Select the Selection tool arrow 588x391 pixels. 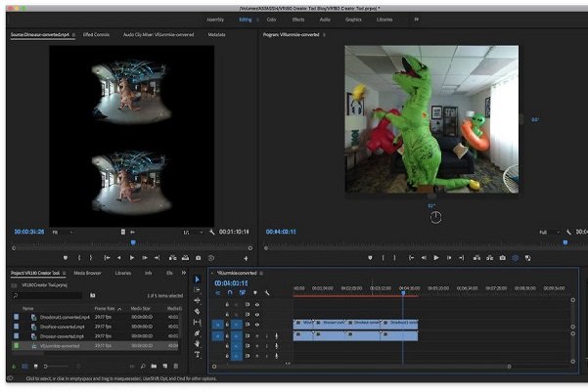click(x=196, y=280)
